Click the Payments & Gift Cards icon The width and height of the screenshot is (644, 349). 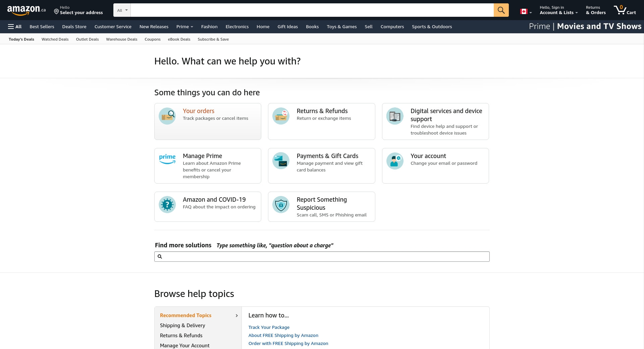(281, 161)
